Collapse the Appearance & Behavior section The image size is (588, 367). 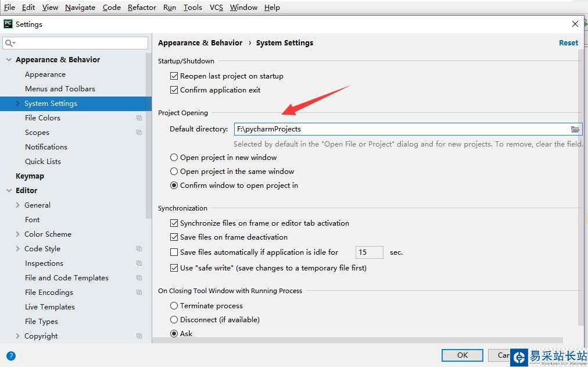click(x=9, y=60)
